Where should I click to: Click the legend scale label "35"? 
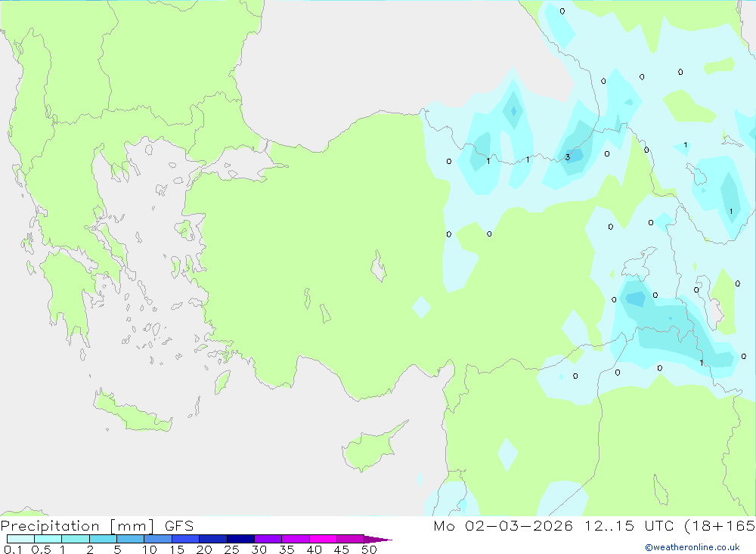[287, 549]
